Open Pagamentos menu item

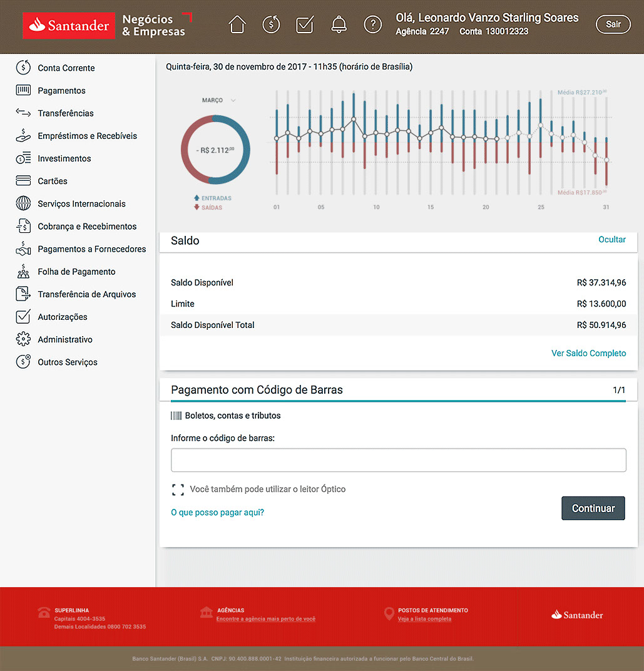(x=61, y=91)
